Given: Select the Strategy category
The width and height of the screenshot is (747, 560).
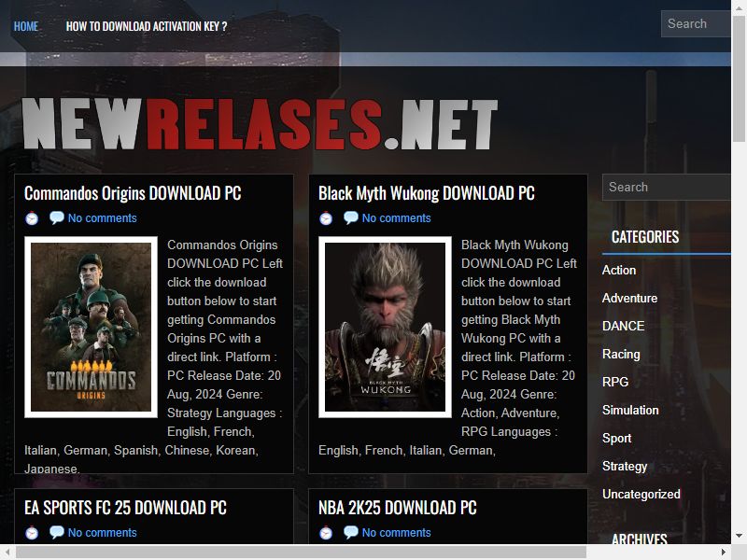Looking at the screenshot, I should (625, 466).
